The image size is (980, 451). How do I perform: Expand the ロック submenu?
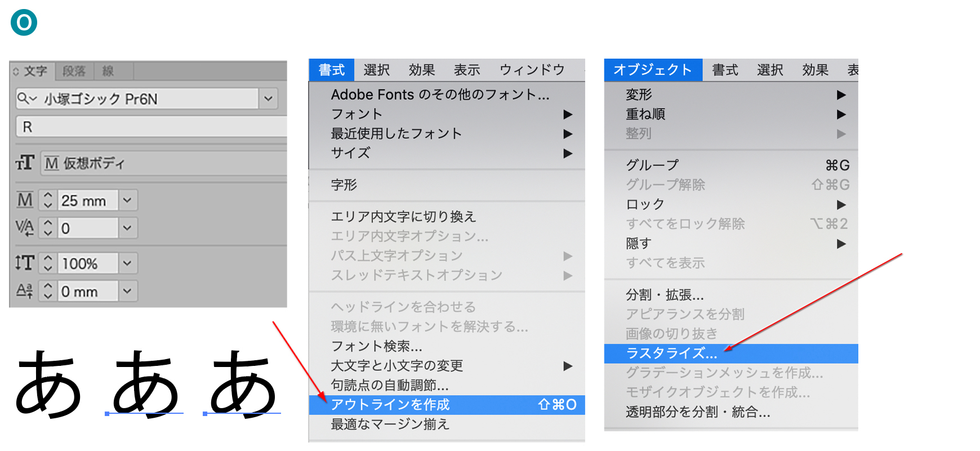(731, 204)
